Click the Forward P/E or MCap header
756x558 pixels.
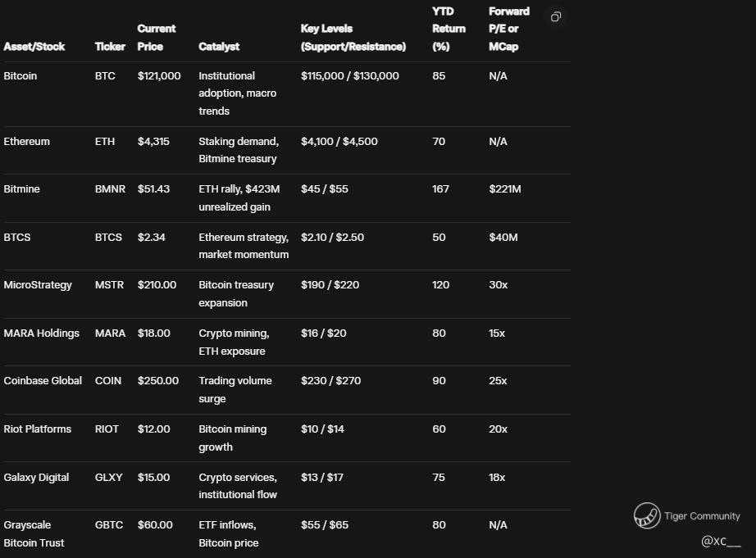coord(508,29)
